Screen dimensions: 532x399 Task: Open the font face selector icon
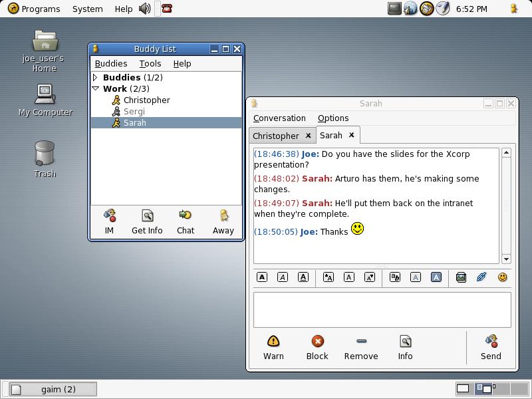tap(395, 277)
